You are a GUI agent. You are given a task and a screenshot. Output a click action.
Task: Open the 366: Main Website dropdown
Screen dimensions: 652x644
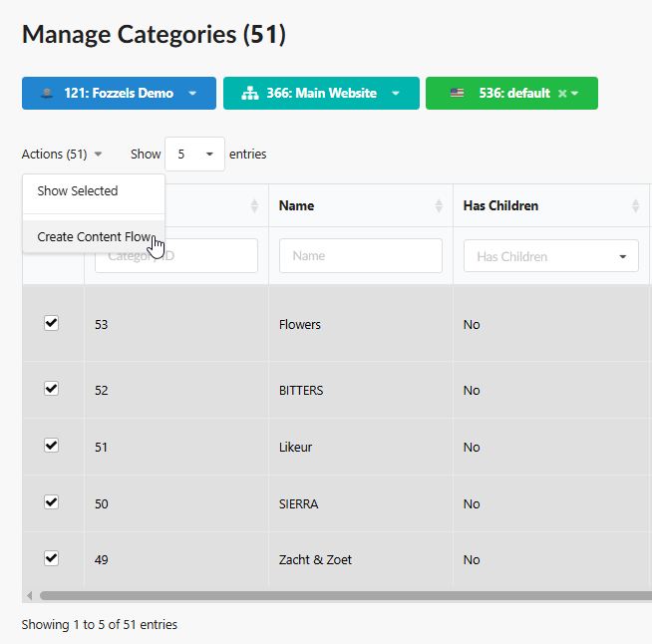[x=321, y=93]
